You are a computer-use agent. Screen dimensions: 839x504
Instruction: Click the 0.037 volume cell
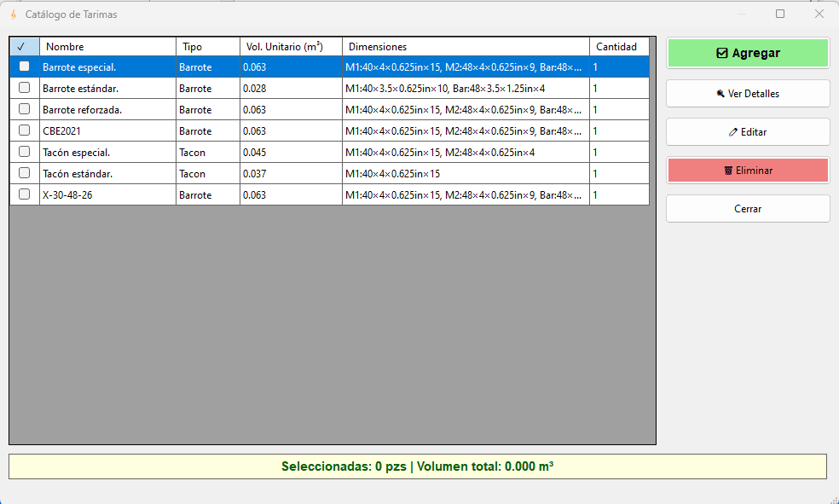click(x=291, y=174)
